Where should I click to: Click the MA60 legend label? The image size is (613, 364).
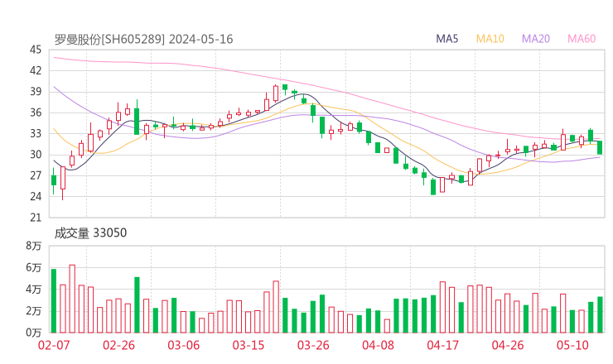point(582,39)
